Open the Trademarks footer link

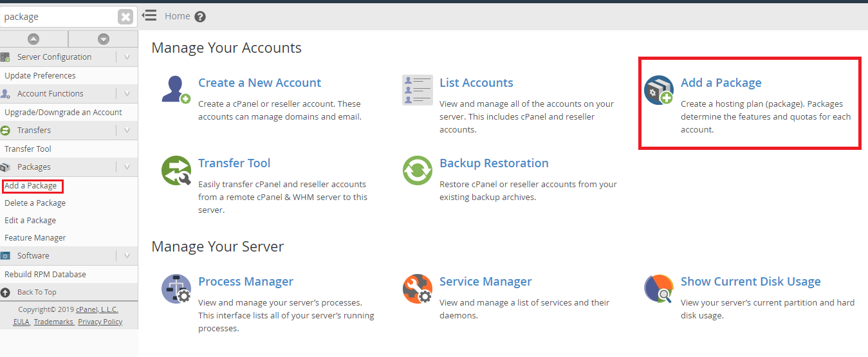[53, 322]
